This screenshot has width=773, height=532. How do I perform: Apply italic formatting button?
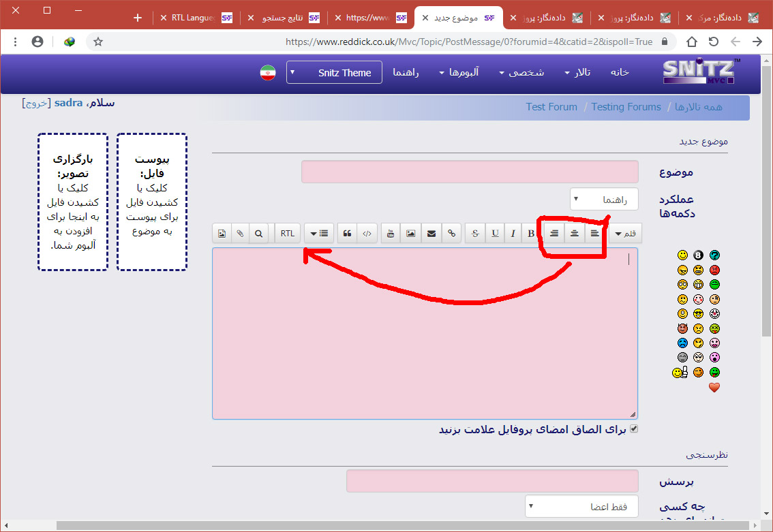click(513, 234)
